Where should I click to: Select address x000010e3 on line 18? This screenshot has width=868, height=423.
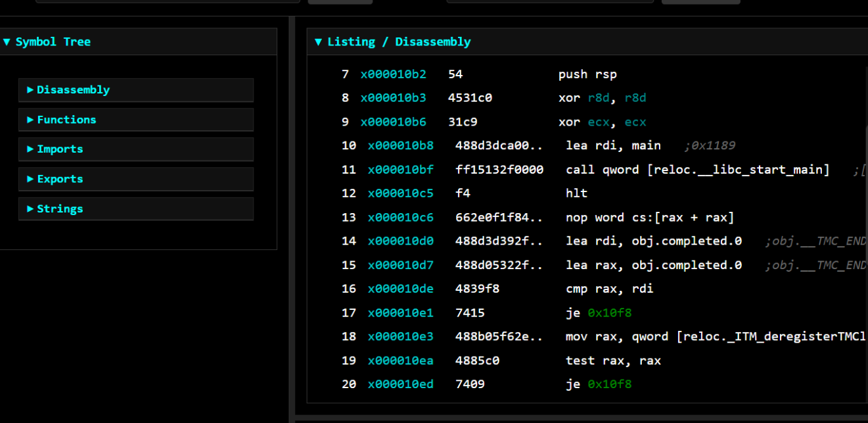(x=401, y=336)
